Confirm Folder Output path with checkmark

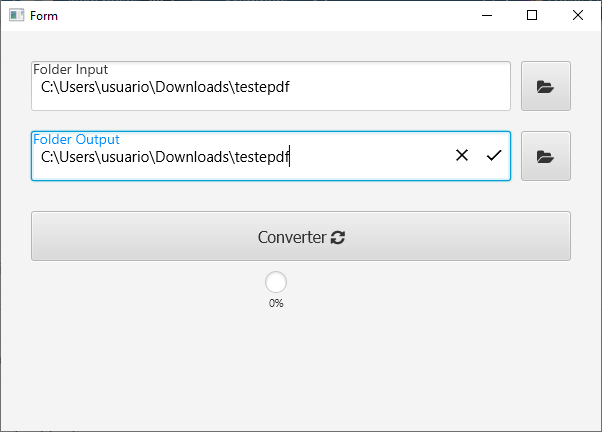pyautogui.click(x=493, y=155)
